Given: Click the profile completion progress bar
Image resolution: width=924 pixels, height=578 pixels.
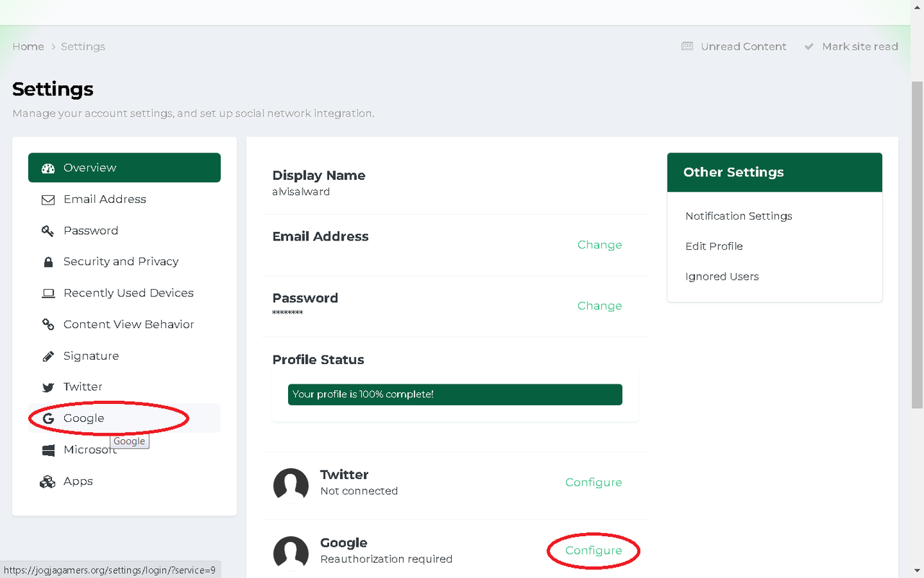Looking at the screenshot, I should pyautogui.click(x=455, y=394).
